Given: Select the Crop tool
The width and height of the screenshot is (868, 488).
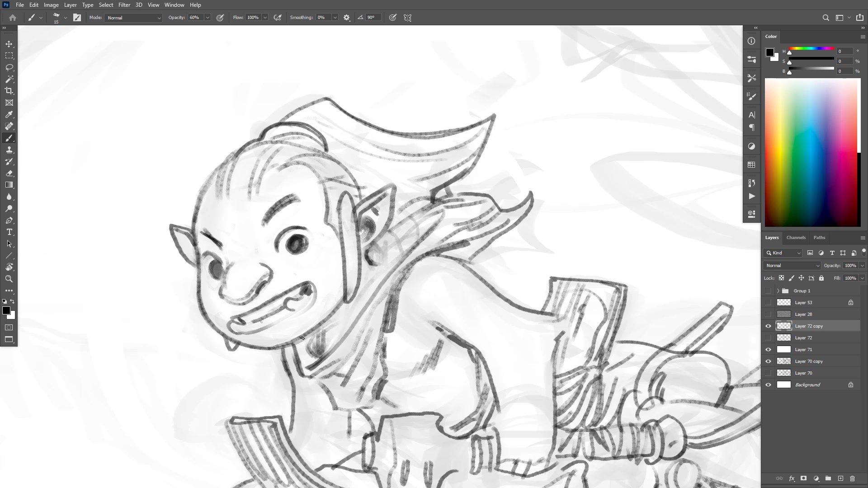Looking at the screenshot, I should coord(9,91).
